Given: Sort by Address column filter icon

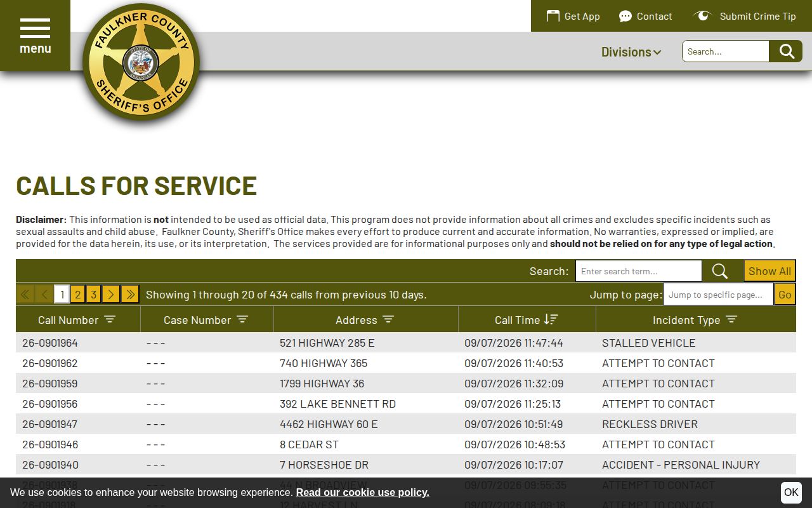Looking at the screenshot, I should coord(388,319).
